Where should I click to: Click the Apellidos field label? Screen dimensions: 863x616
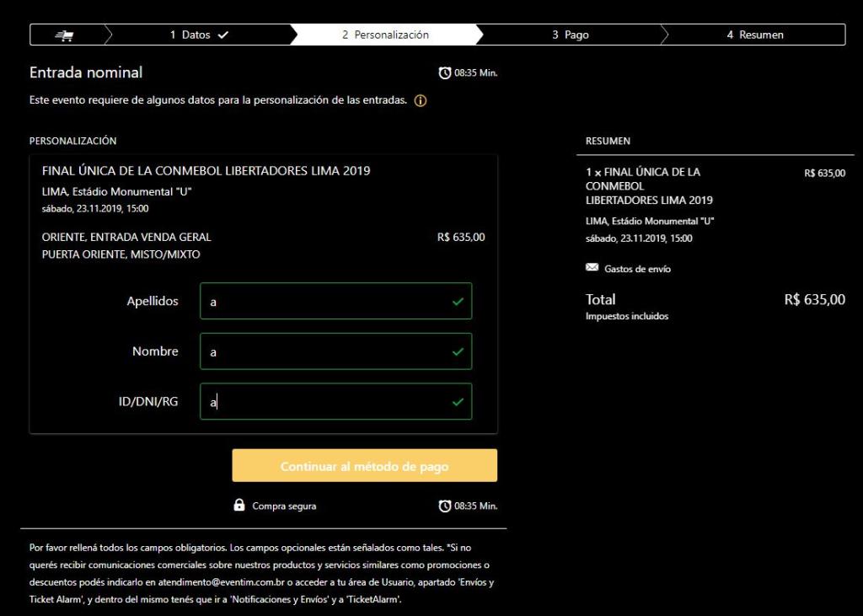click(x=153, y=301)
